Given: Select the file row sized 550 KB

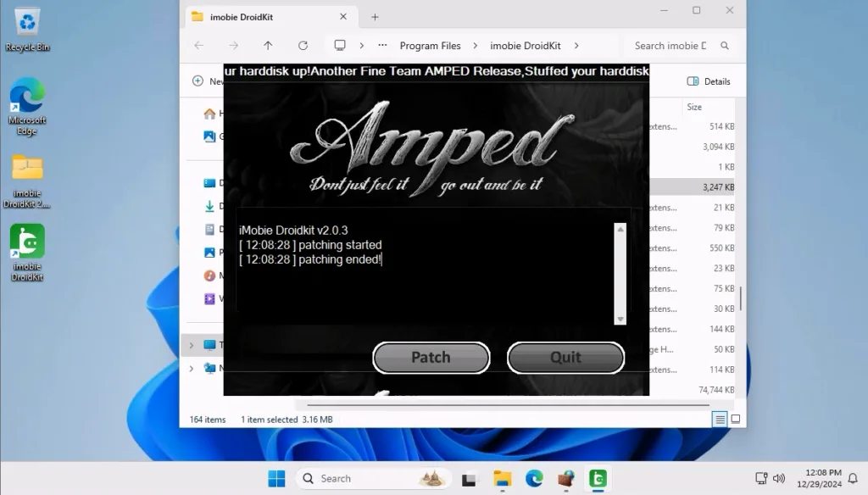Looking at the screenshot, I should (x=692, y=248).
